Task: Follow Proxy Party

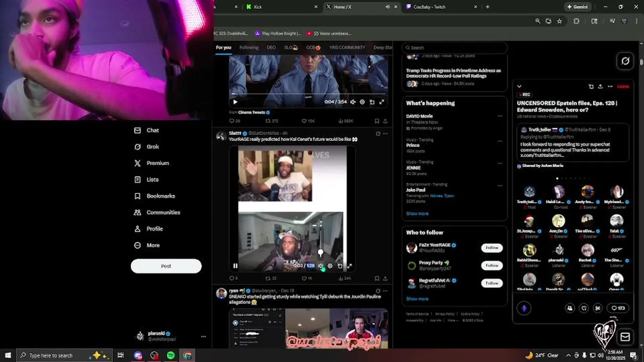Action: pos(492,265)
